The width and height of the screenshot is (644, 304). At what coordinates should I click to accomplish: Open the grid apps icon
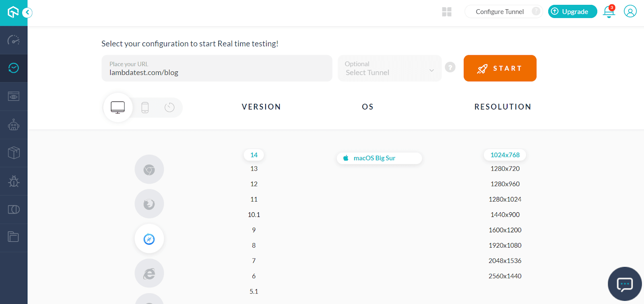tap(447, 12)
